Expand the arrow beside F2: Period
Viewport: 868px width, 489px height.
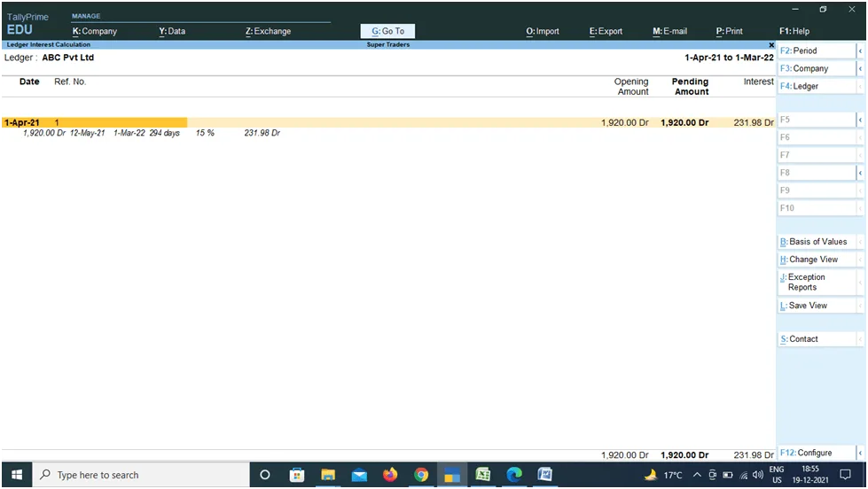tap(860, 51)
